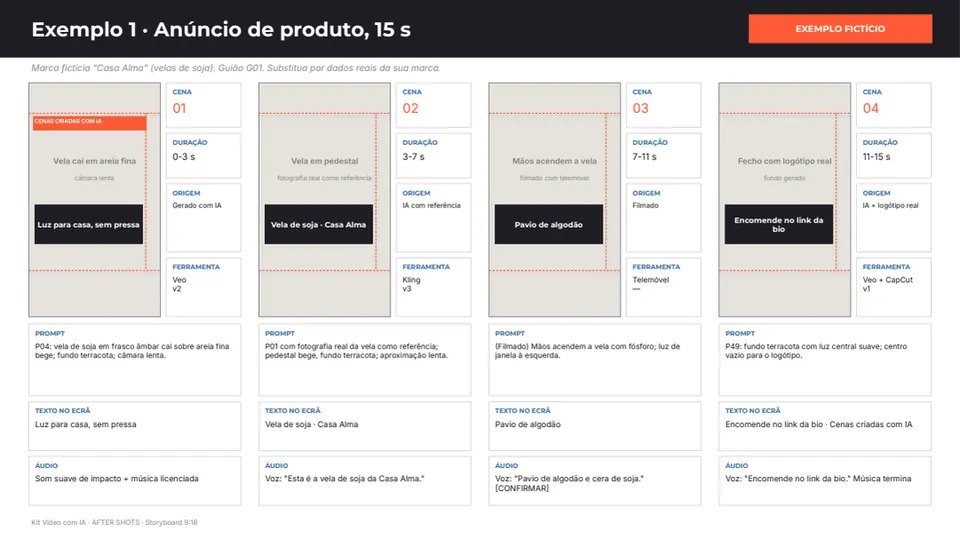Open the 'Vela em pedestal' frame thumbnail
This screenshot has height=540, width=960.
(x=324, y=200)
